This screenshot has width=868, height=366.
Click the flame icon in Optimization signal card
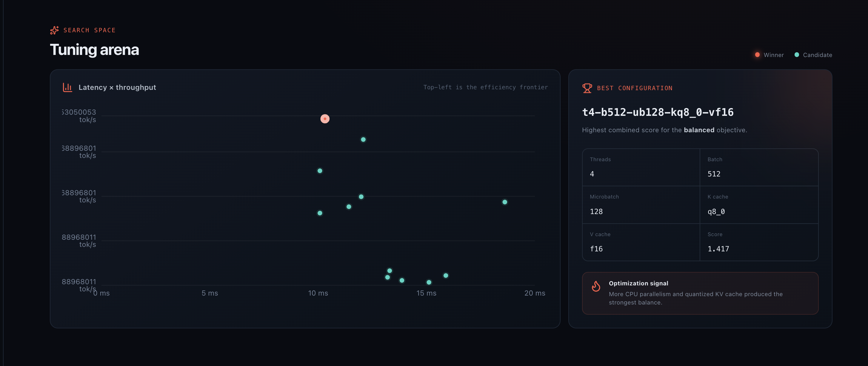(596, 287)
